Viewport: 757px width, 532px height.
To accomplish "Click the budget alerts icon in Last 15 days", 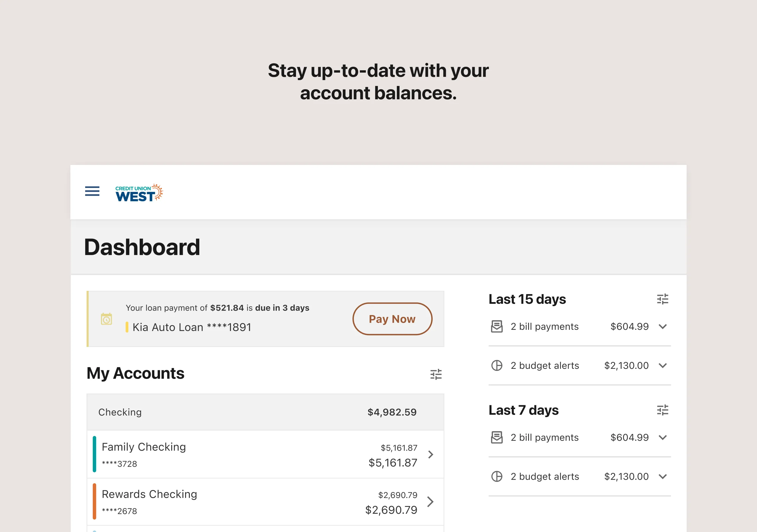I will coord(497,366).
